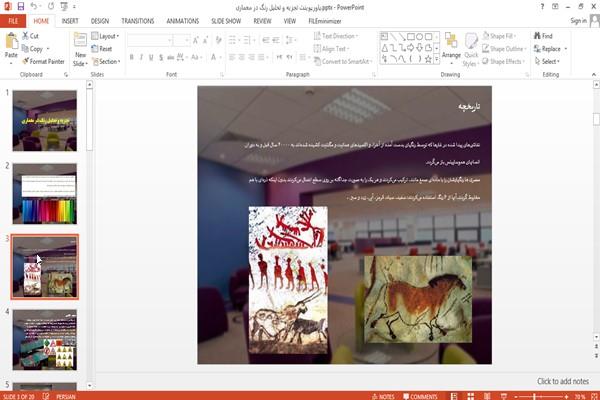This screenshot has width=600, height=400.
Task: Click the Save icon in the quick access toolbar
Action: pos(21,7)
